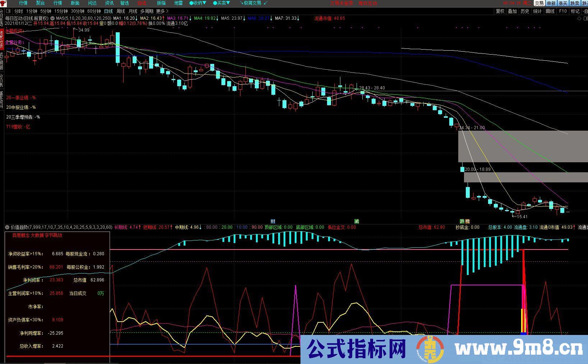This screenshot has height=364, width=588.
Task: Select the 月线 monthly period
Action: (133, 11)
